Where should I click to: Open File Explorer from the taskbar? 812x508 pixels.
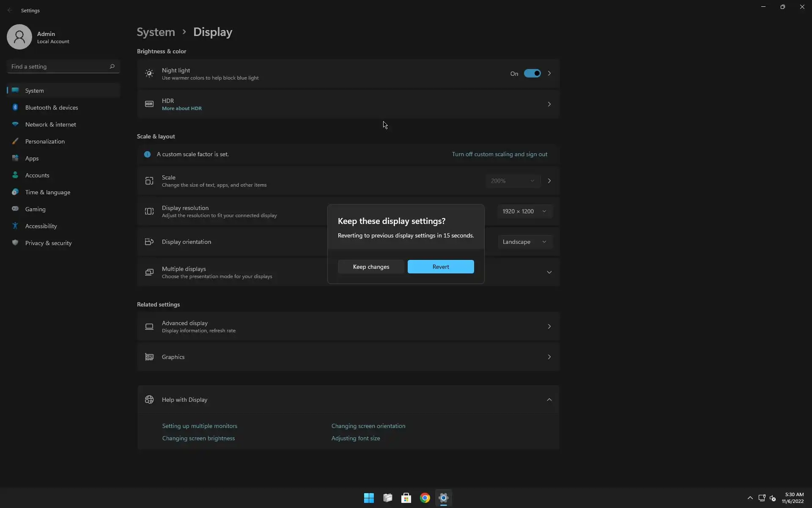coord(387,498)
